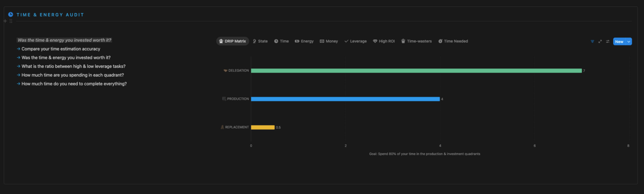Click the six-dot drag handle icon
The height and width of the screenshot is (194, 644).
pyautogui.click(x=11, y=21)
